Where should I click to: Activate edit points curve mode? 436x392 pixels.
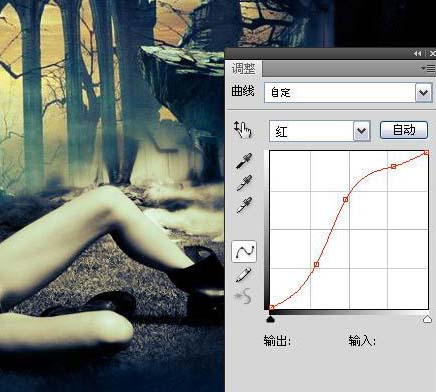244,252
